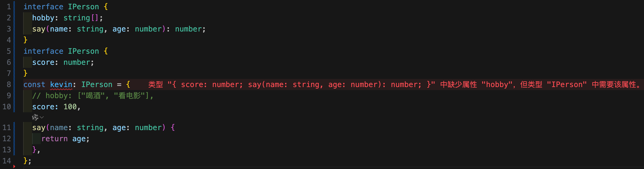The width and height of the screenshot is (644, 169).
Task: Click line number 8 in the gutter
Action: point(9,85)
